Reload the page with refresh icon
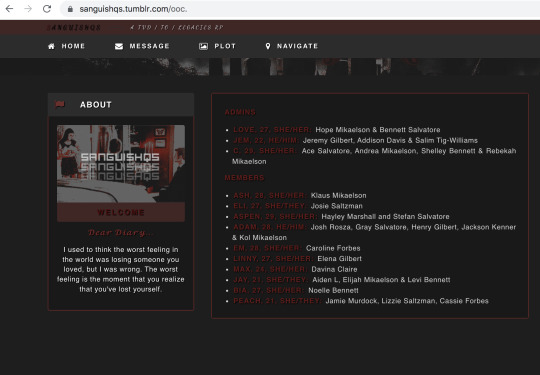The image size is (540, 375). [47, 9]
